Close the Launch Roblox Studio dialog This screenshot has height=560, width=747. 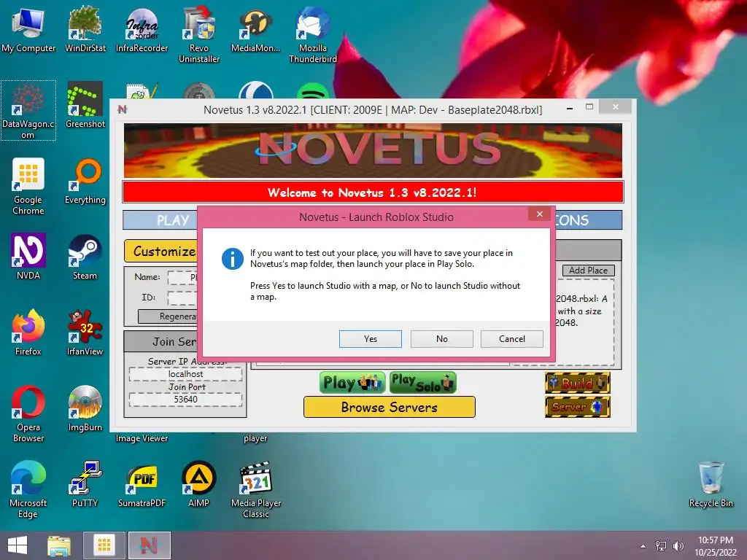(539, 214)
